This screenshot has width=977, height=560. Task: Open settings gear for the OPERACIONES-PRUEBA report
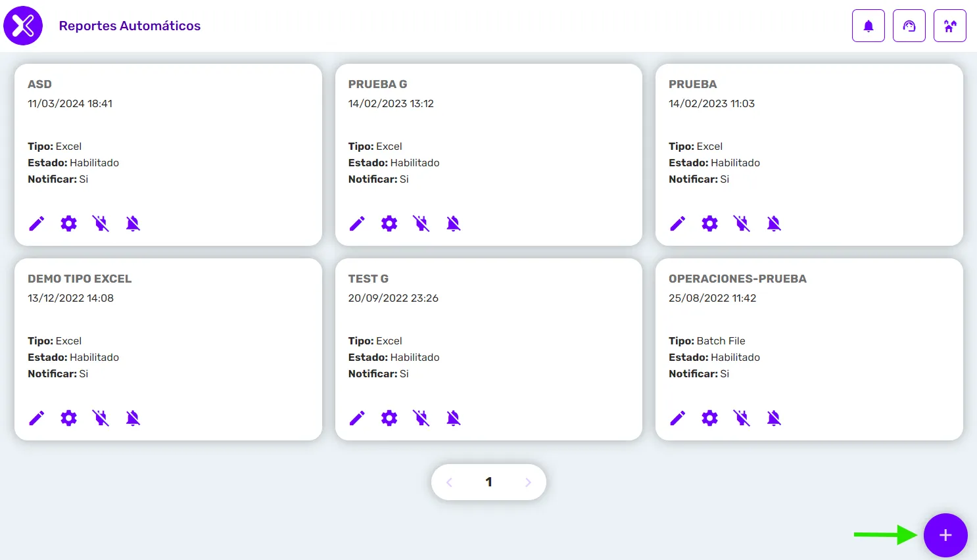(x=709, y=418)
